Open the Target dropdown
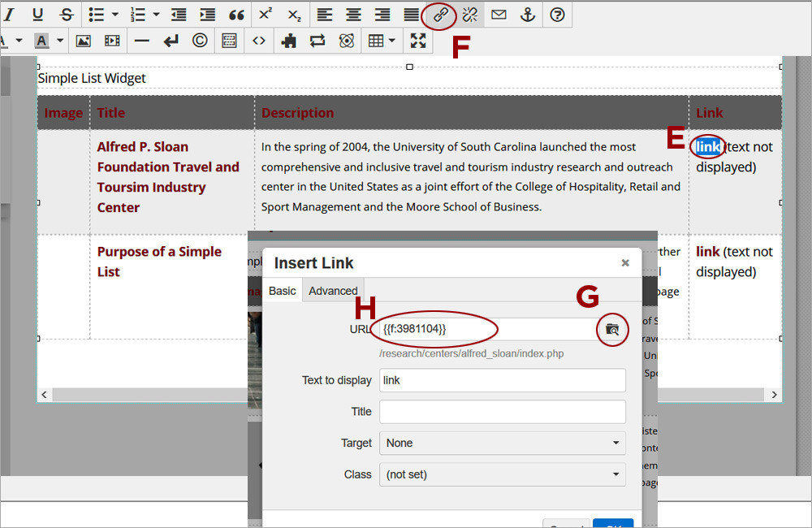Image resolution: width=812 pixels, height=528 pixels. click(503, 443)
